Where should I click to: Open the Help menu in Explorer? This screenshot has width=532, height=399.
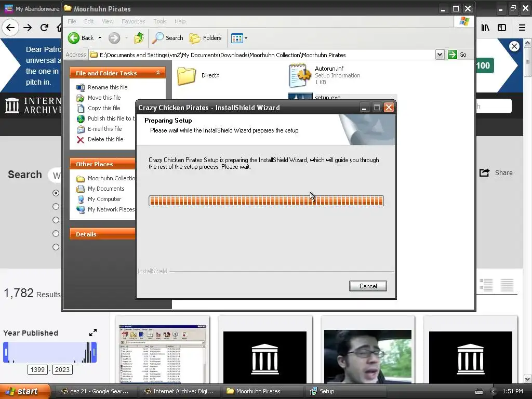[180, 21]
